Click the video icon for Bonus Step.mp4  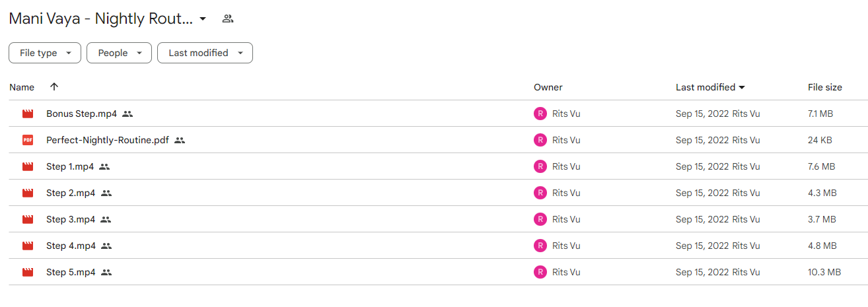pos(28,114)
